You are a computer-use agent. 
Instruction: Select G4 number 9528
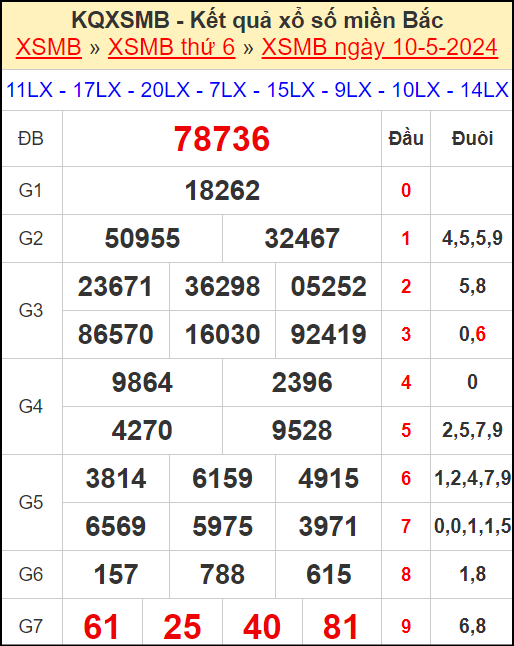302,431
